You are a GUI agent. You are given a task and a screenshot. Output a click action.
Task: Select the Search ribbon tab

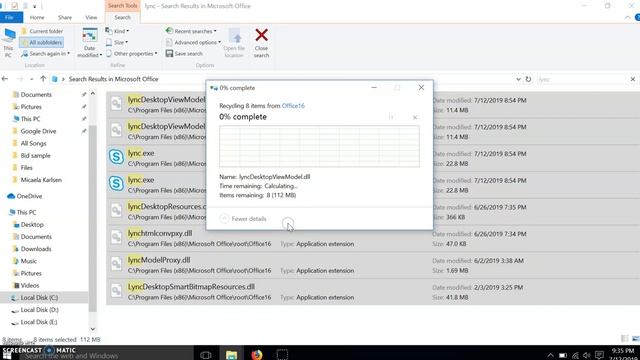122,18
